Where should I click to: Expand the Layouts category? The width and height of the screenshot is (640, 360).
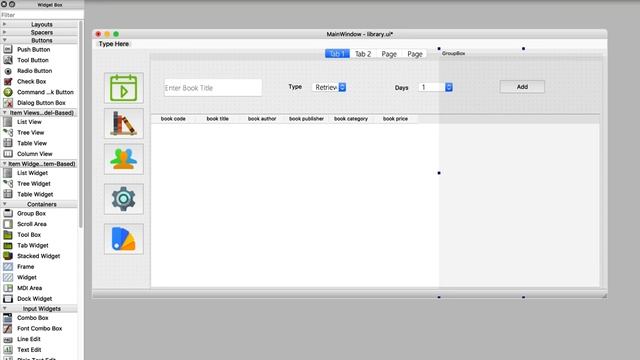pyautogui.click(x=4, y=24)
